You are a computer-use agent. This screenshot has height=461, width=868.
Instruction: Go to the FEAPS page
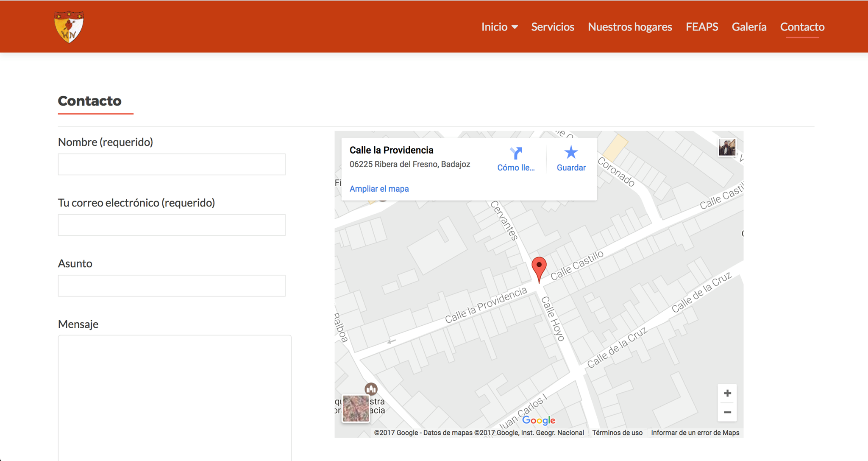[x=702, y=27]
